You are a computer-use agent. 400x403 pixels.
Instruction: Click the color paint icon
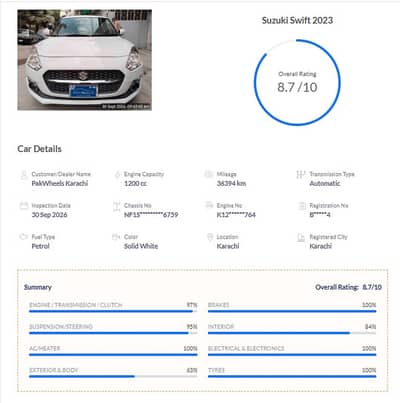(x=116, y=237)
